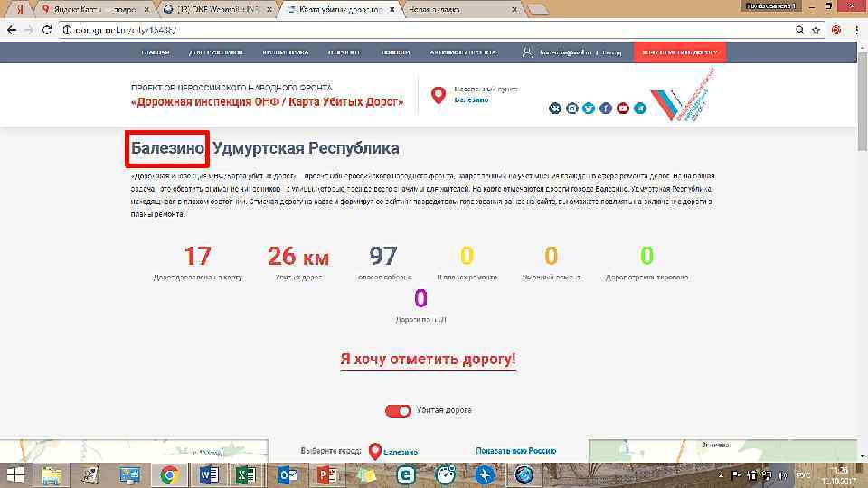Click the РУС language indicator in tray
Screen dimensions: 868x488
[x=803, y=475]
